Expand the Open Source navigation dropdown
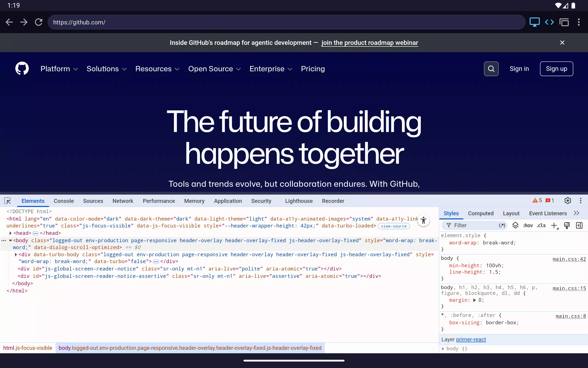The width and height of the screenshot is (588, 368). [215, 69]
